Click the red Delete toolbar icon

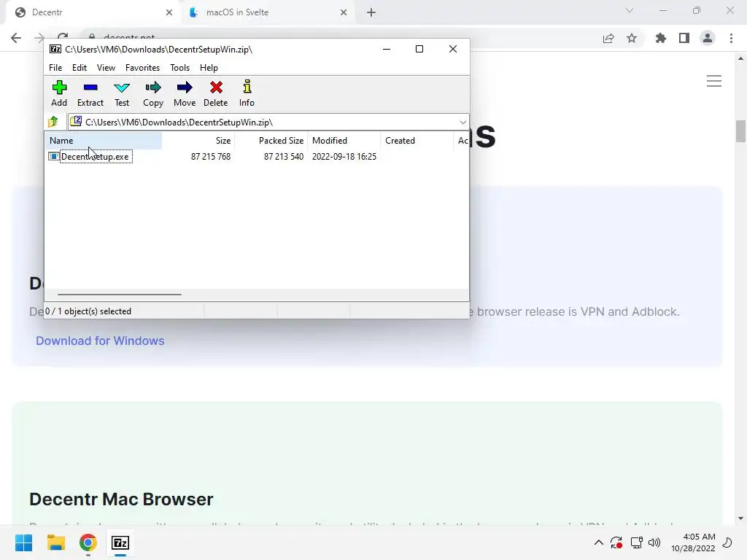click(x=216, y=93)
